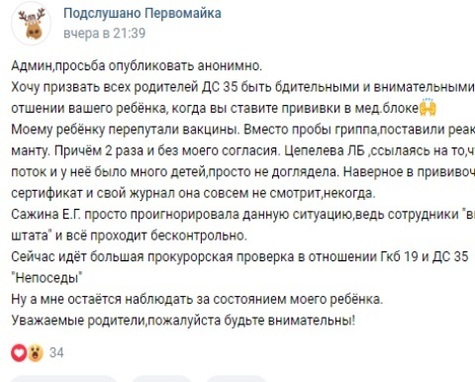Click the text штата" и всё проходит бесконтрольно

click(129, 236)
